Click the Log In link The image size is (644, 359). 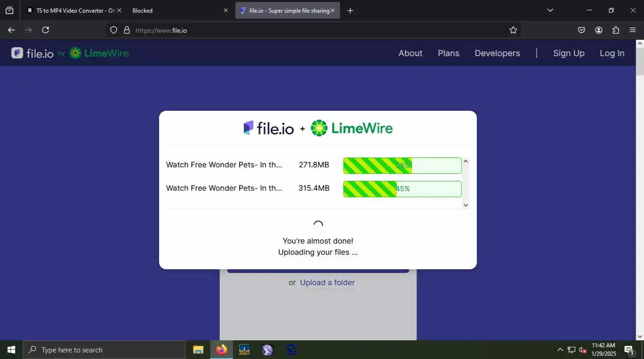point(612,53)
